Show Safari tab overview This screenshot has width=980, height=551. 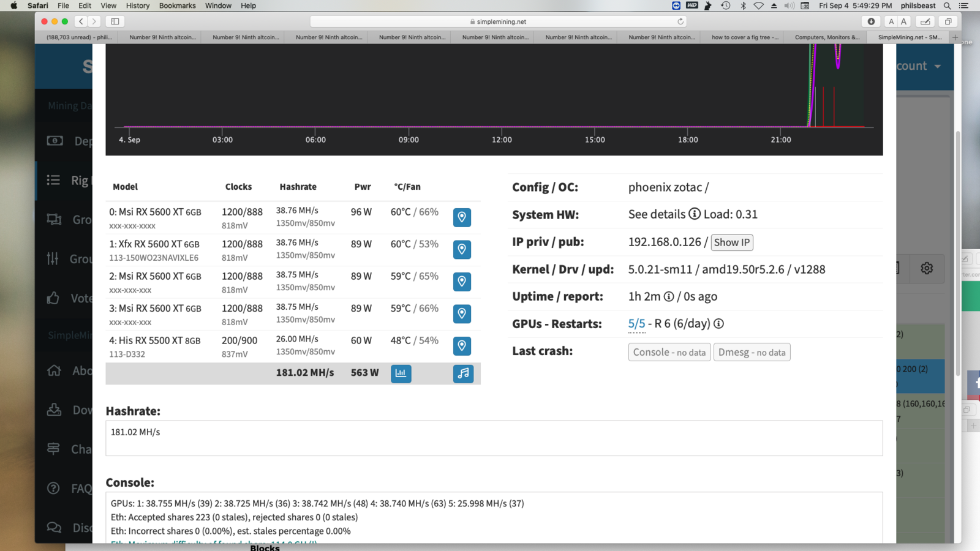[x=948, y=21]
